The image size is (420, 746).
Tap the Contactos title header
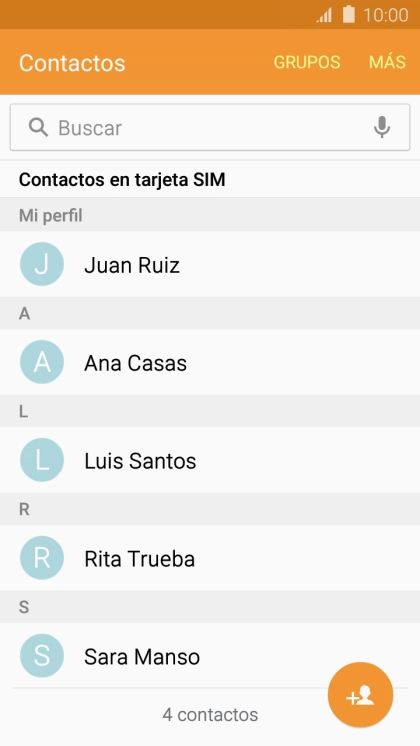(72, 63)
